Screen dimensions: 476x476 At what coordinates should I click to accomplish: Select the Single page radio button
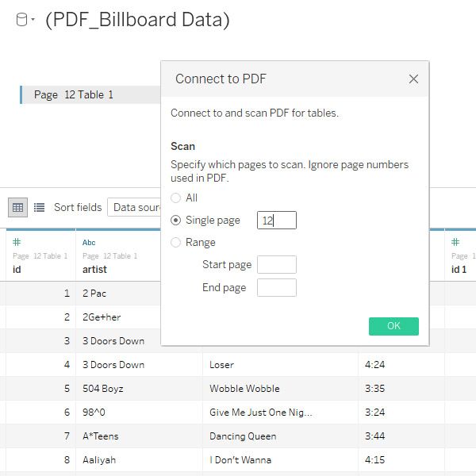point(176,220)
